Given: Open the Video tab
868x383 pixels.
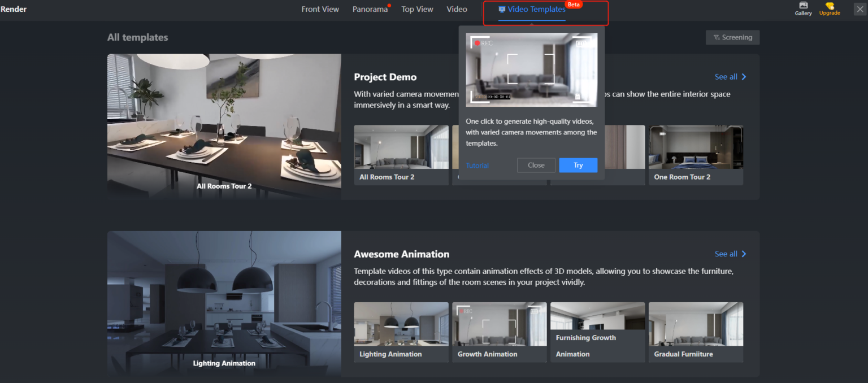Looking at the screenshot, I should tap(457, 9).
